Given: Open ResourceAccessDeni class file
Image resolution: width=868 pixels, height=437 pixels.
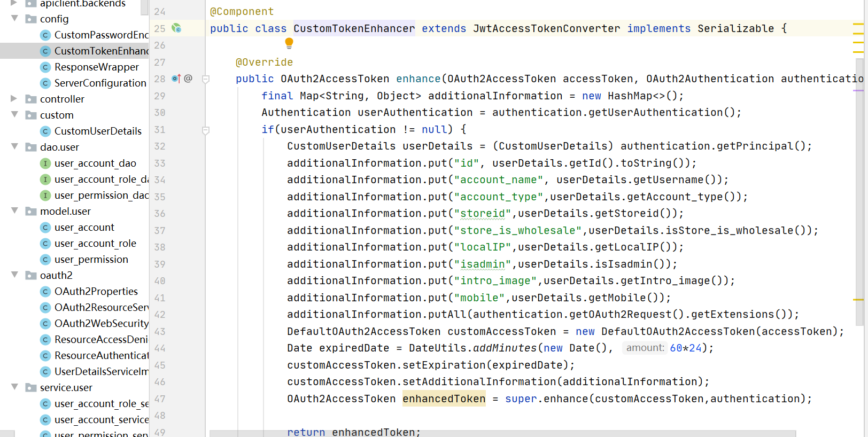Looking at the screenshot, I should 101,339.
